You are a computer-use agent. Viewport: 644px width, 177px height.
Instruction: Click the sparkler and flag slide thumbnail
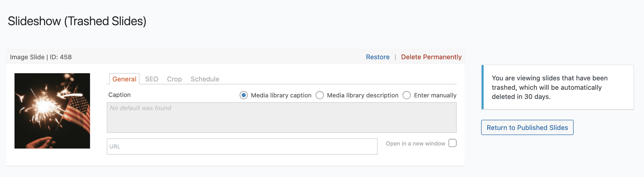coord(52,111)
